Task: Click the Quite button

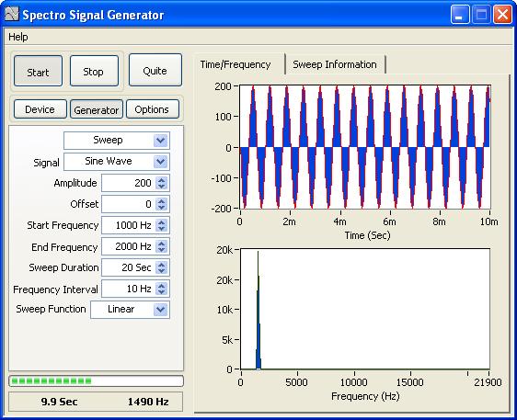Action: (155, 70)
